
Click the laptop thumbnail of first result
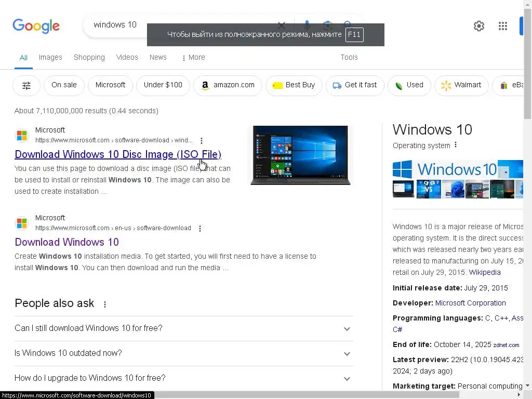point(300,155)
